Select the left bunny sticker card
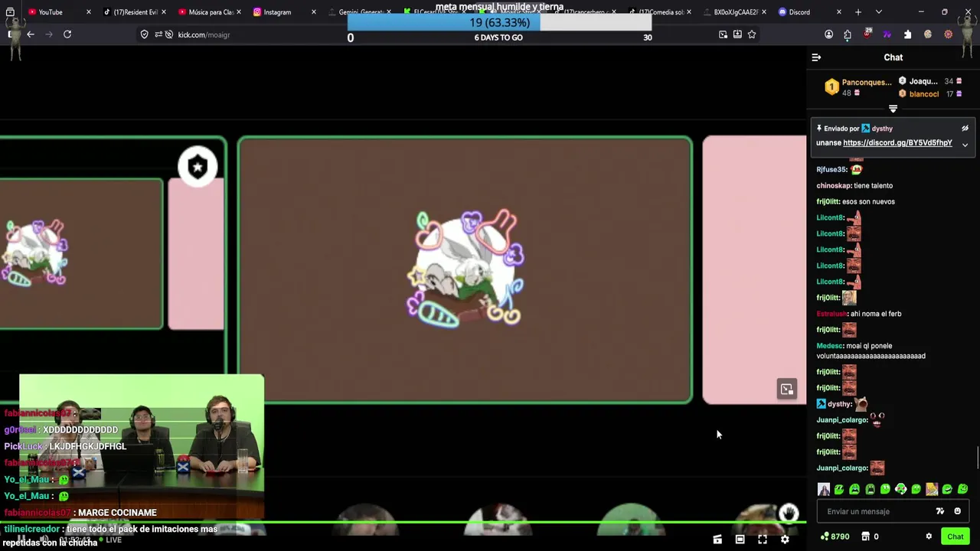 pos(80,254)
